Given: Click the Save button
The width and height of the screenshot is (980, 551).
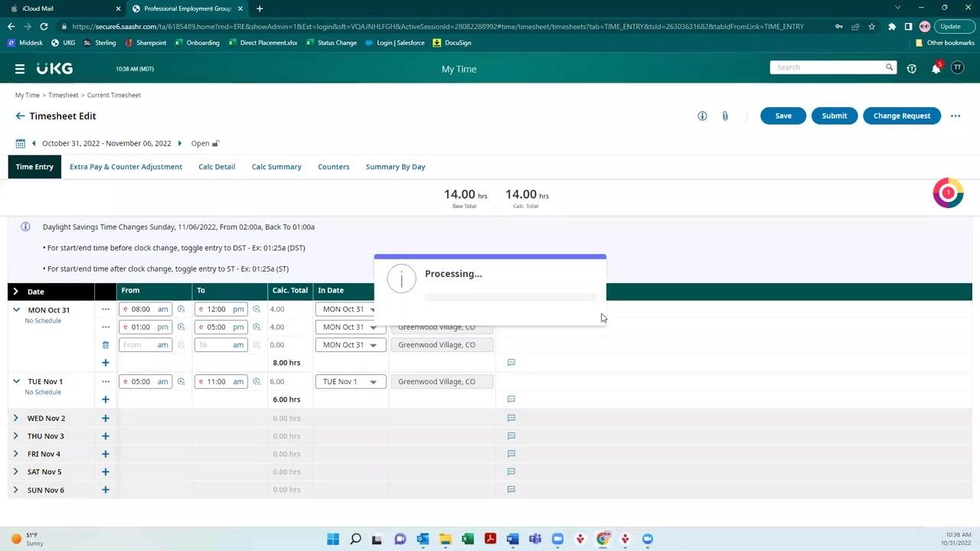Looking at the screenshot, I should click(783, 116).
